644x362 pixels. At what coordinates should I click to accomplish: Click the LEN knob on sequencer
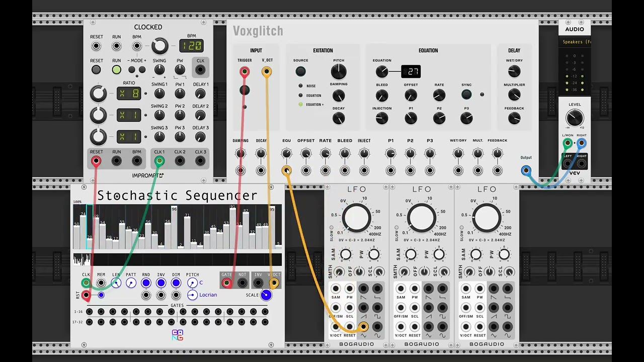[116, 283]
